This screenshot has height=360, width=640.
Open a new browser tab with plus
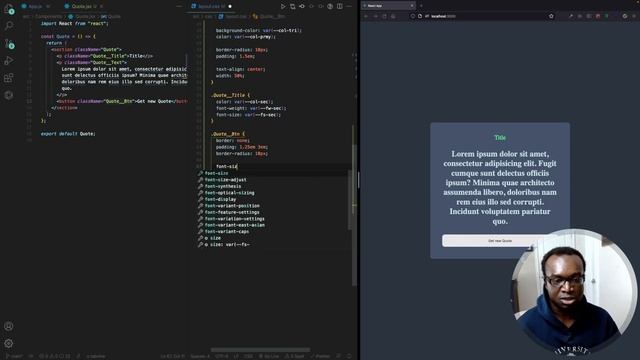[421, 6]
